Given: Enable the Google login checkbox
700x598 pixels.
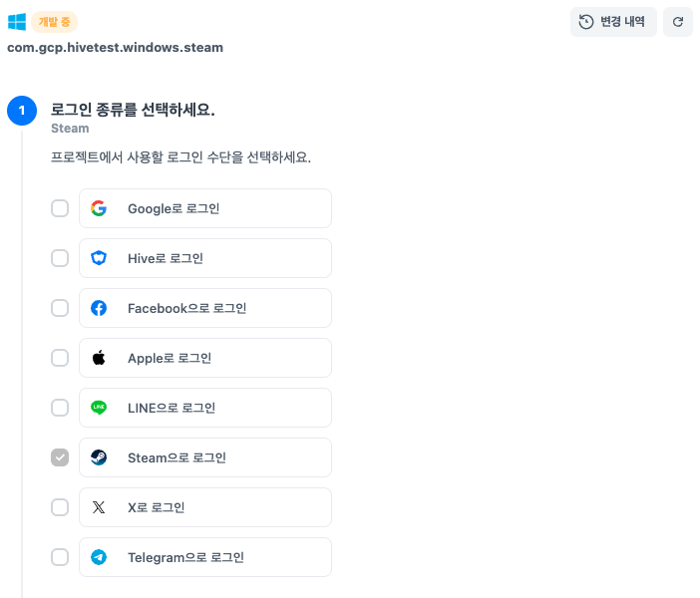Looking at the screenshot, I should tap(60, 208).
